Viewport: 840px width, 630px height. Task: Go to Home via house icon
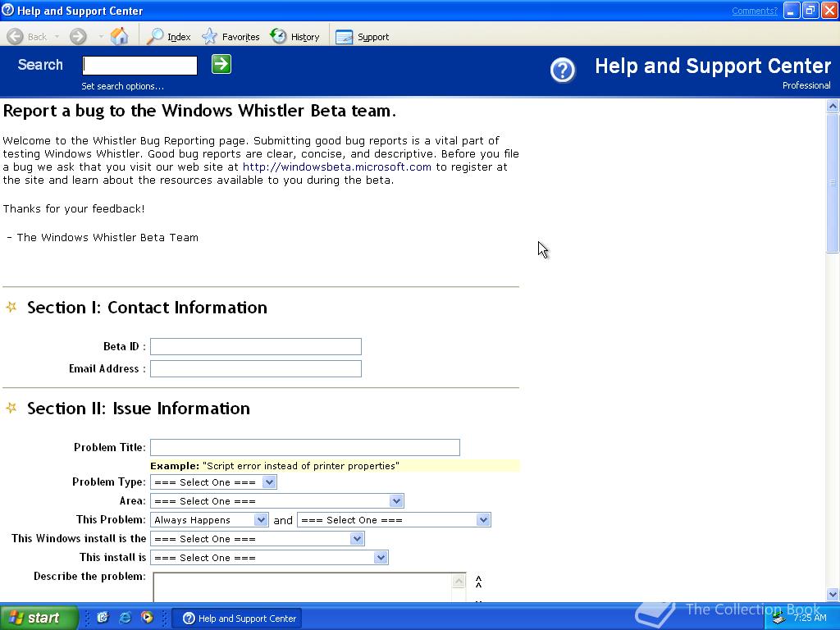click(120, 36)
